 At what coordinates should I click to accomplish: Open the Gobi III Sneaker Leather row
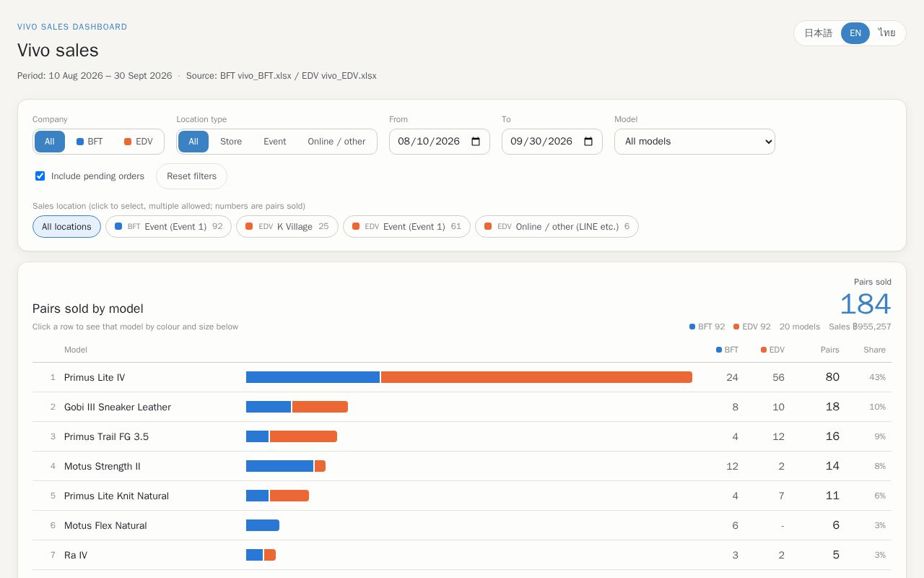[x=462, y=407]
